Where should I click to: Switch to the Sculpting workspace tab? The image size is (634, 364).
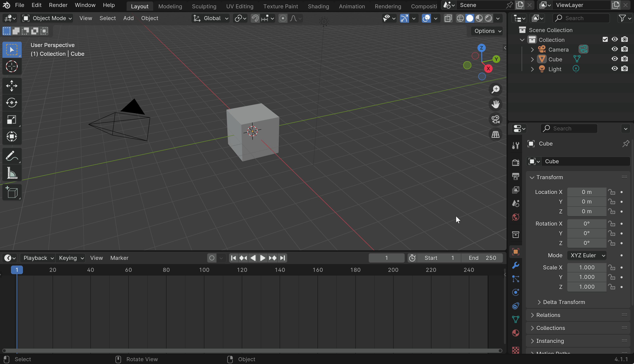coord(204,6)
